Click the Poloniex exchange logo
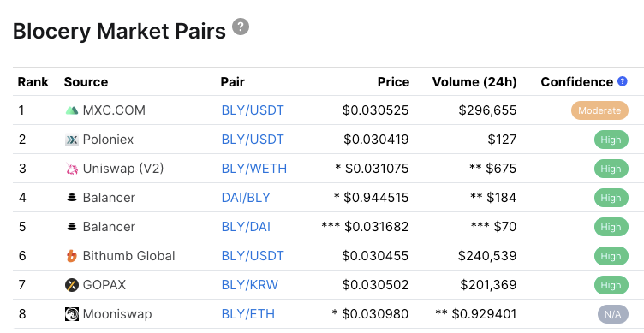Viewport: 644px width, 333px height. pyautogui.click(x=71, y=140)
